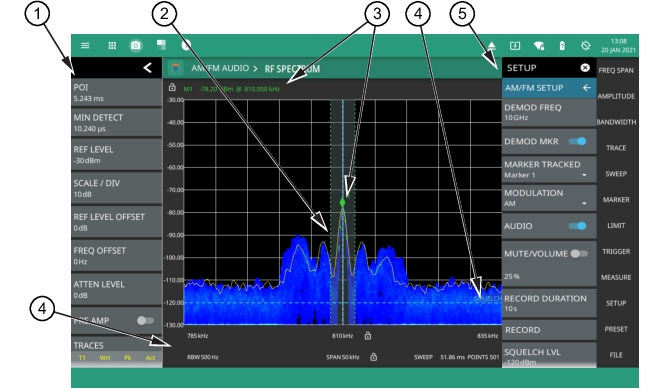This screenshot has width=652, height=391.
Task: Open the nine-dot apps grid icon
Action: (x=112, y=45)
